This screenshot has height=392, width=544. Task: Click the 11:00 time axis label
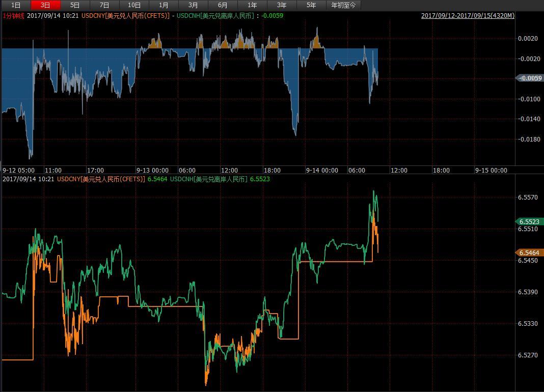click(x=53, y=171)
